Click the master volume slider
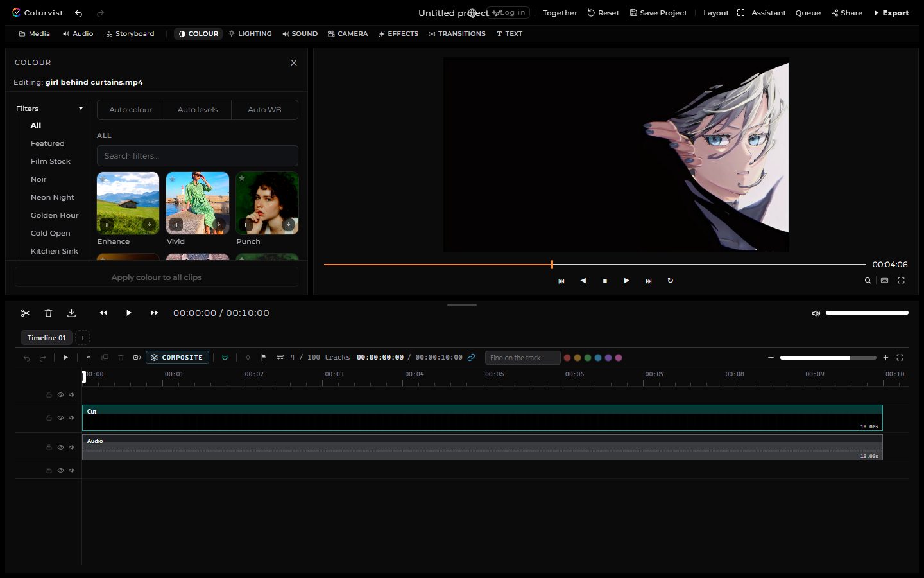 [867, 313]
